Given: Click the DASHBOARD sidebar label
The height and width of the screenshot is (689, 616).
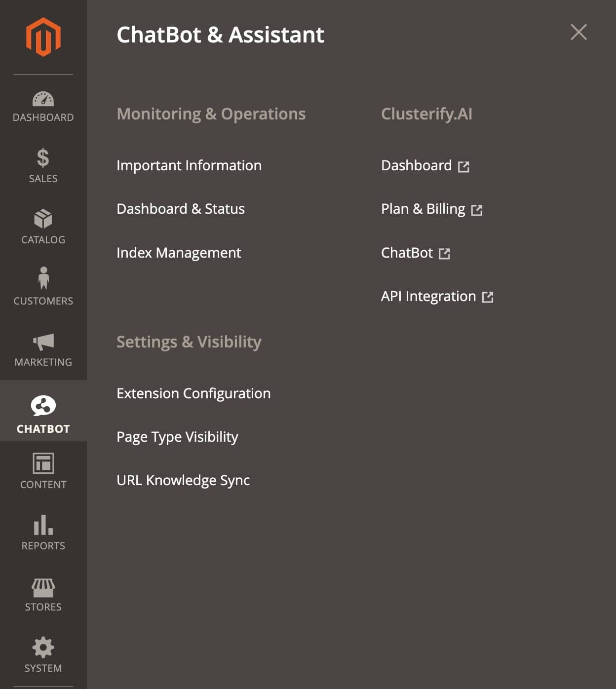Looking at the screenshot, I should 43,117.
